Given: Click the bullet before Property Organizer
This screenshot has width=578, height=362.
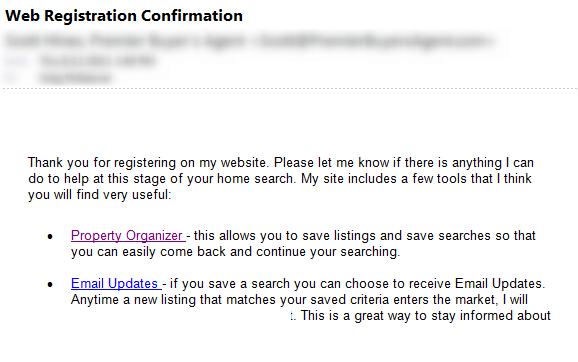Looking at the screenshot, I should pos(50,237).
